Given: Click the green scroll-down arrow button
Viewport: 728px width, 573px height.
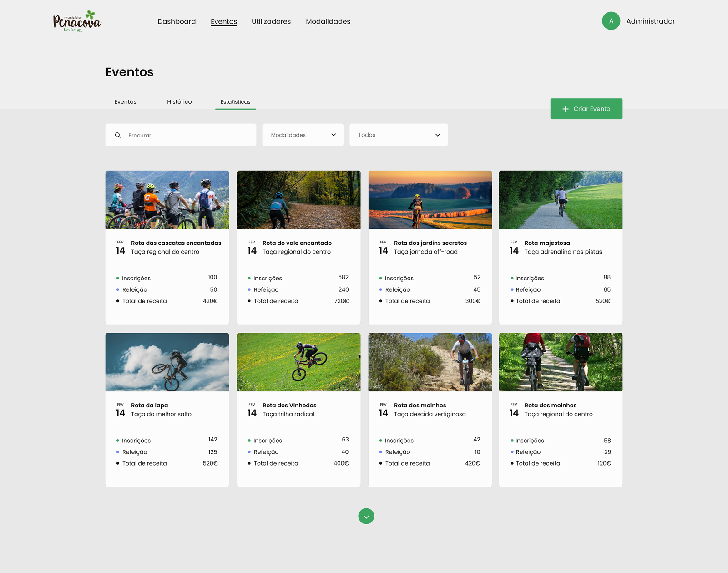Looking at the screenshot, I should [366, 516].
